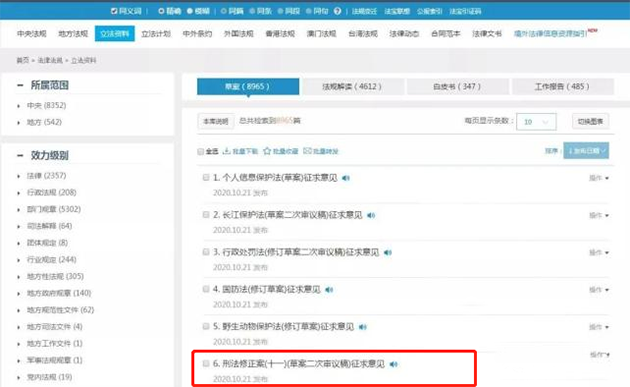The width and height of the screenshot is (630, 387).
Task: Tick checkbox for 国防法(修订草案)征求意见
Action: coord(206,289)
